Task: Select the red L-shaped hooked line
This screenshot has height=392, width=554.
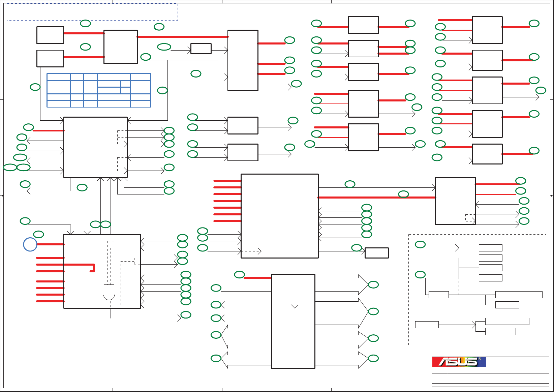Action: pyautogui.click(x=65, y=267)
